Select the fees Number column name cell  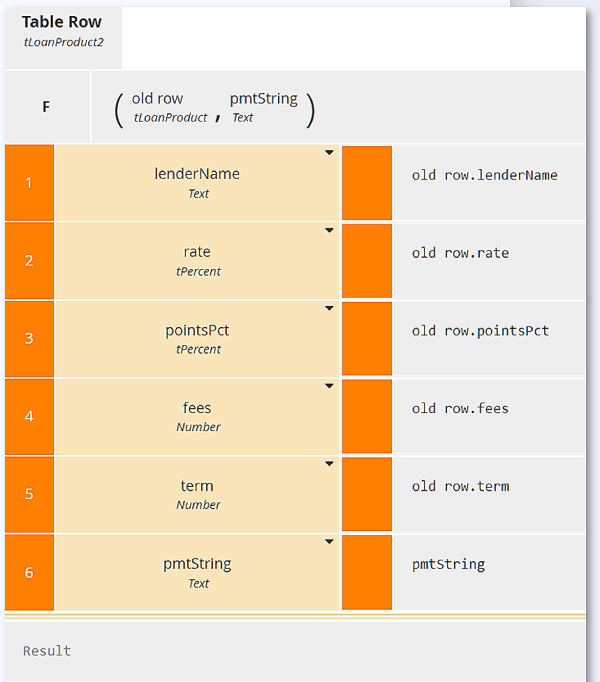197,416
